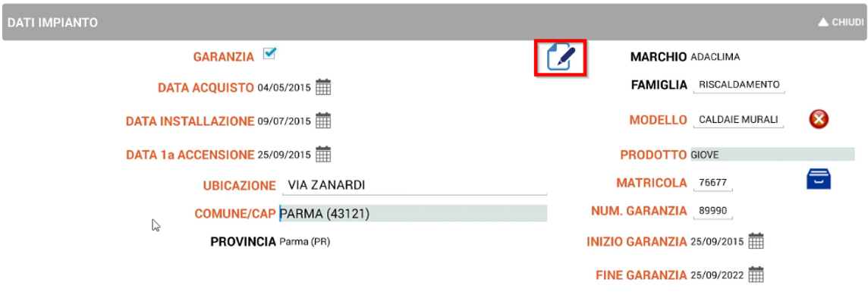
Task: Open calendar for Inizio Garanzia
Action: (x=756, y=241)
